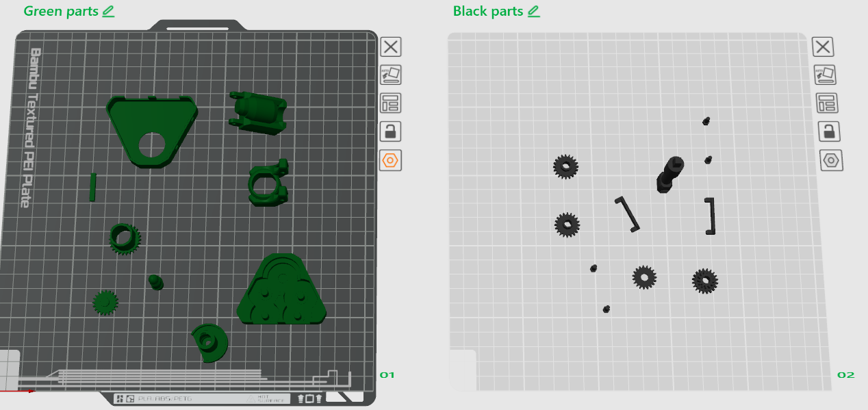Edit the Green parts plate name pencil

(x=108, y=12)
